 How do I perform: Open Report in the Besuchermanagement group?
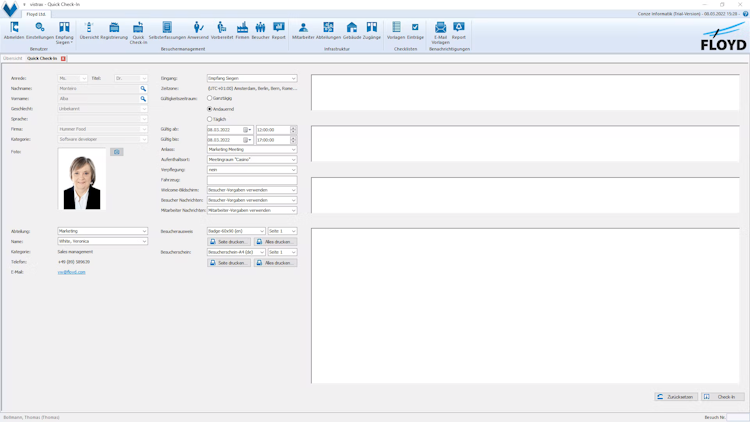pos(278,30)
